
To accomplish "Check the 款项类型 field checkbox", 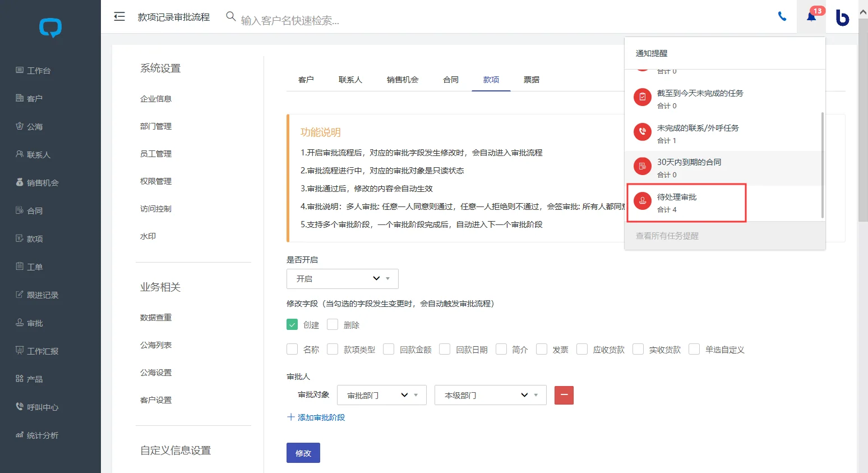I will pyautogui.click(x=333, y=350).
